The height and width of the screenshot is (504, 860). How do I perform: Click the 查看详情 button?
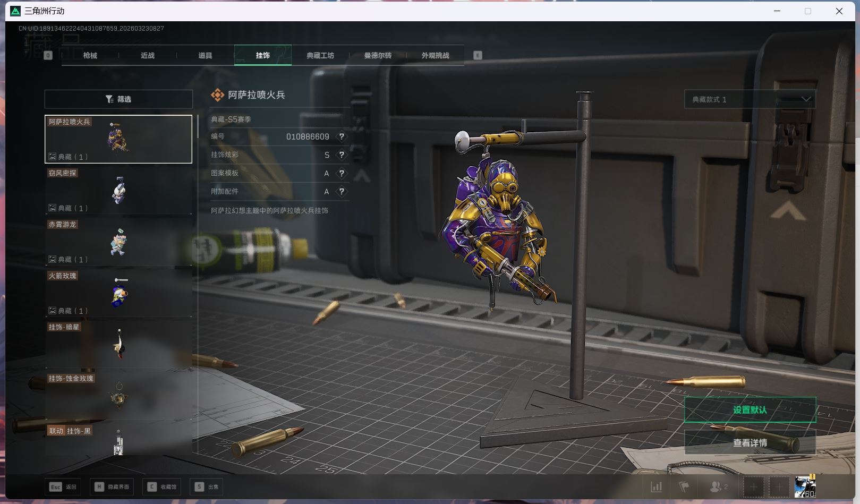pos(750,443)
